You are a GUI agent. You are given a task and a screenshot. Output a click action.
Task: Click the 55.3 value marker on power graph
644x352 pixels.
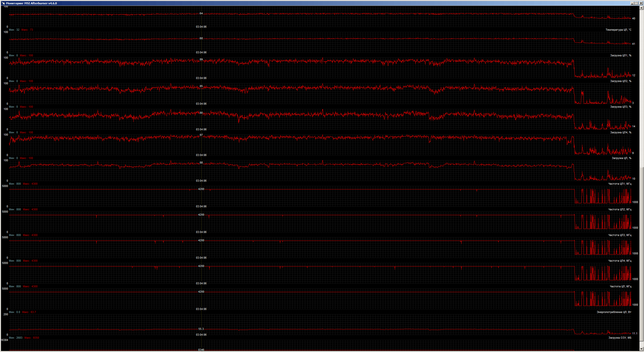(x=201, y=329)
